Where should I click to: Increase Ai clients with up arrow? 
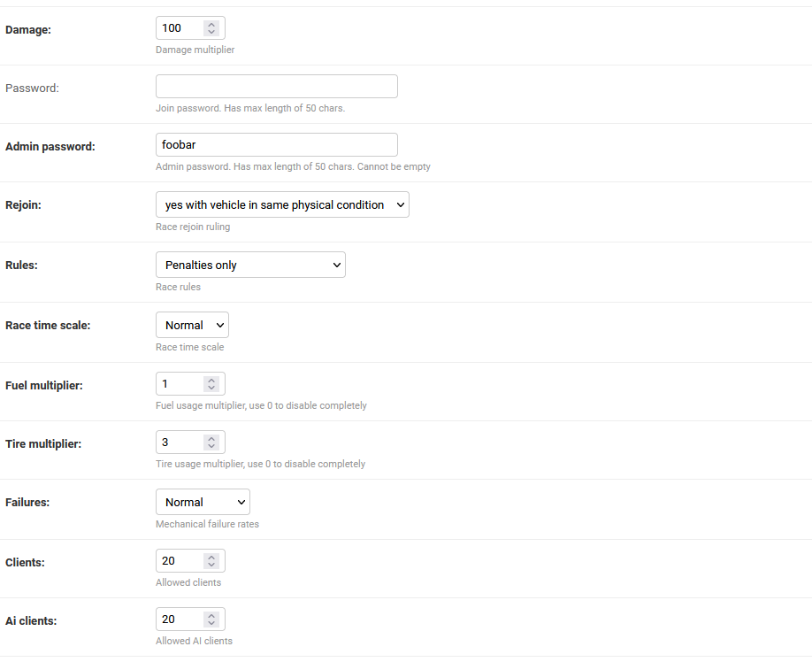[211, 616]
